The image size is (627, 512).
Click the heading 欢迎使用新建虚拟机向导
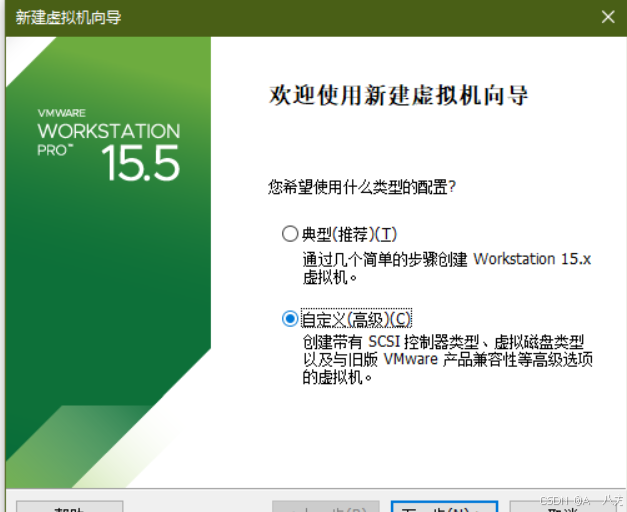click(398, 96)
